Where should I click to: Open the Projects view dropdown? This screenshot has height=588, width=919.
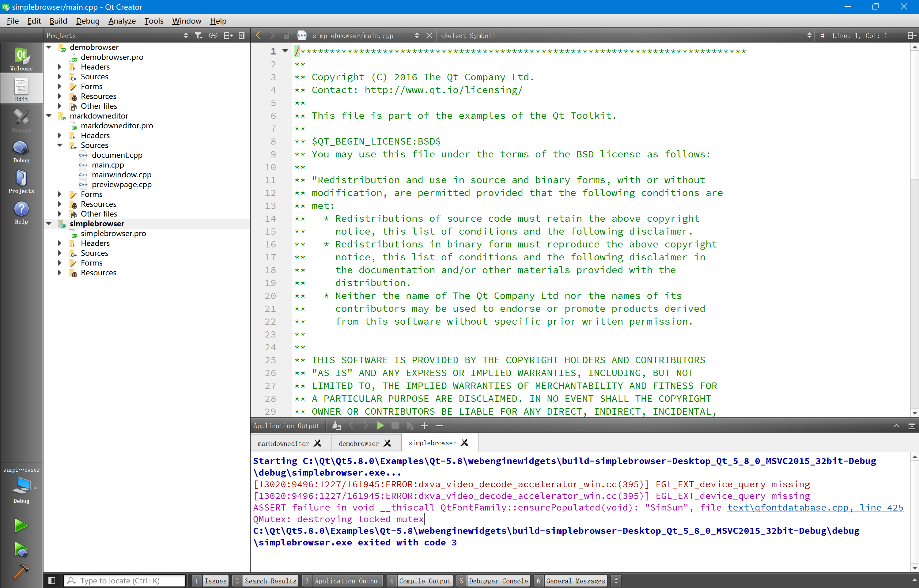click(x=117, y=36)
